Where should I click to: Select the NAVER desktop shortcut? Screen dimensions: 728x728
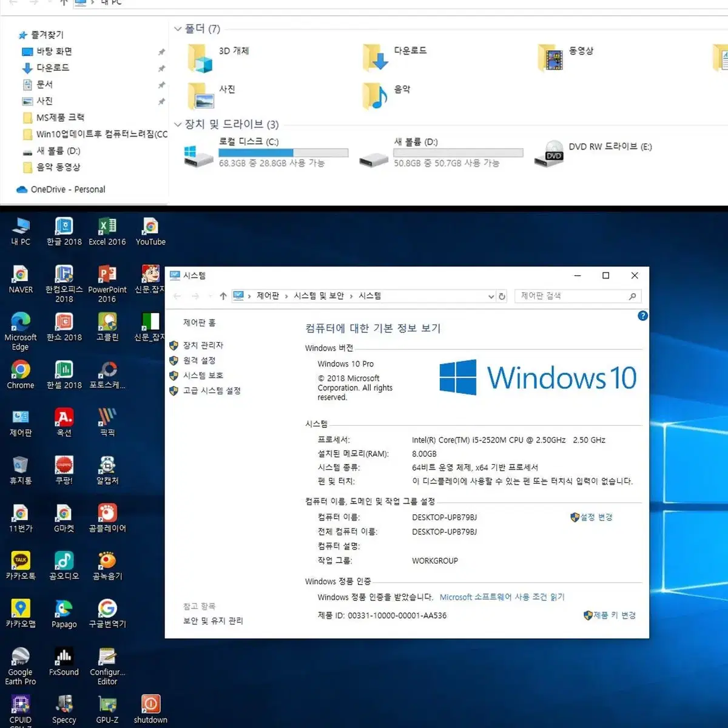[21, 280]
